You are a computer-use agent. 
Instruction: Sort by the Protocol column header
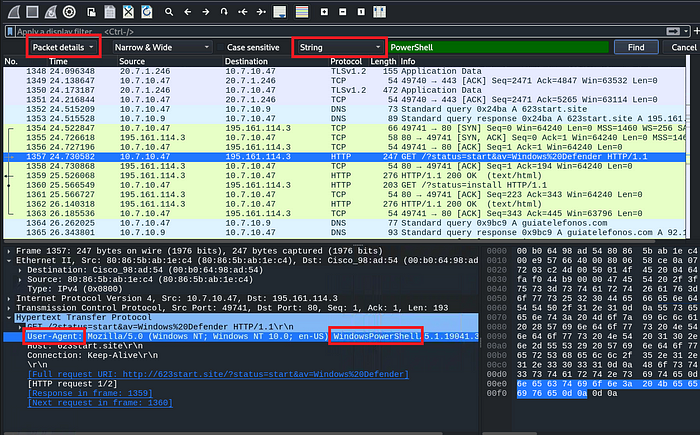click(346, 61)
